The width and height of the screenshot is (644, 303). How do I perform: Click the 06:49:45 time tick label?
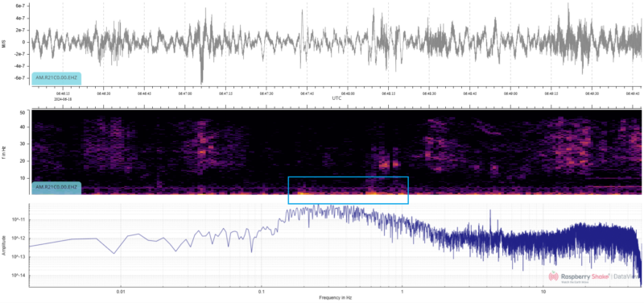point(633,93)
